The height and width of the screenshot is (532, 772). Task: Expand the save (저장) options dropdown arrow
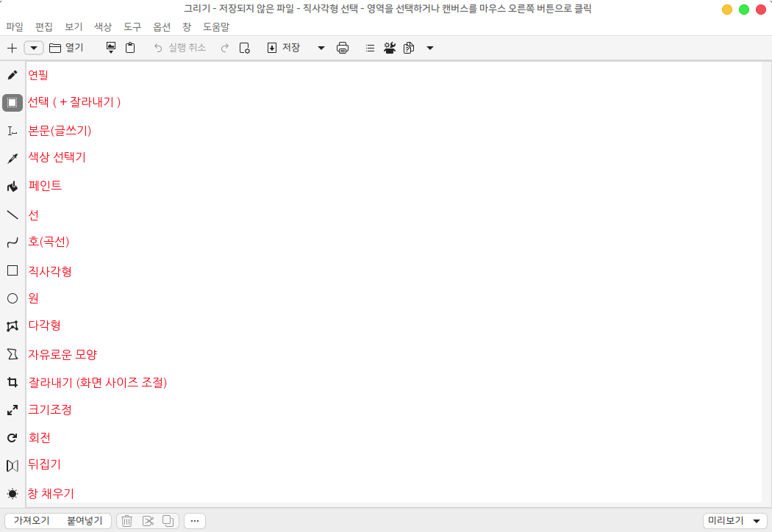click(x=321, y=48)
